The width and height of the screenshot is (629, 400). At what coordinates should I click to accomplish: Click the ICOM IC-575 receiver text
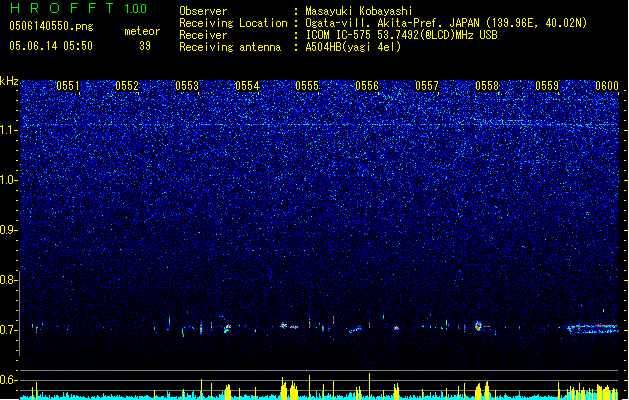coord(401,35)
